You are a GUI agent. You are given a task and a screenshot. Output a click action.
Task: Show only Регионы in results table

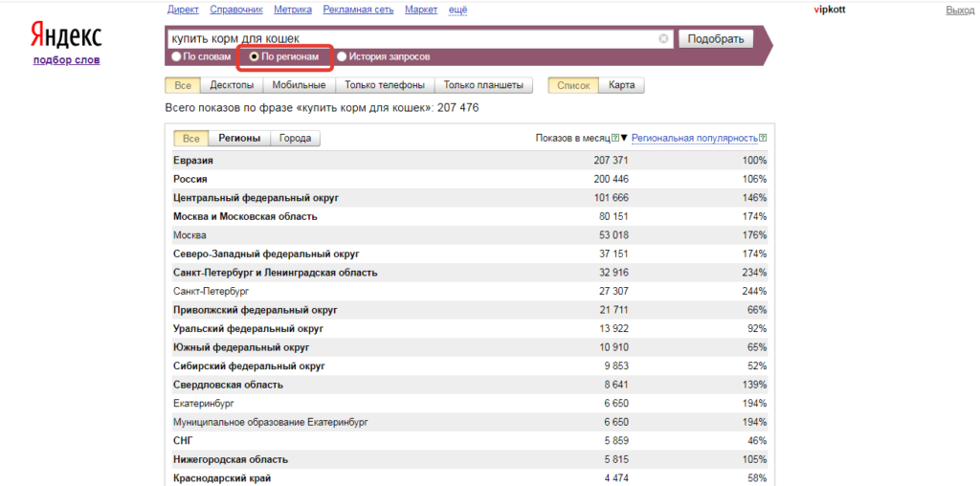click(239, 138)
